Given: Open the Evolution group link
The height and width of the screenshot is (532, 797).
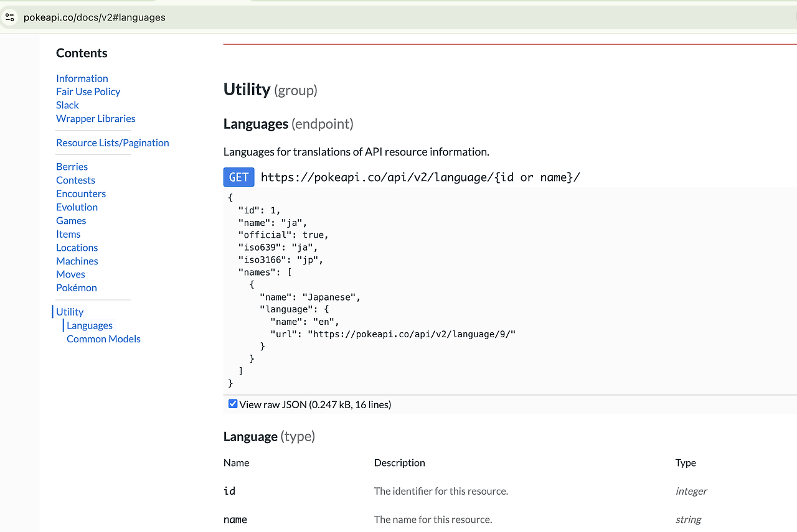Looking at the screenshot, I should [77, 207].
